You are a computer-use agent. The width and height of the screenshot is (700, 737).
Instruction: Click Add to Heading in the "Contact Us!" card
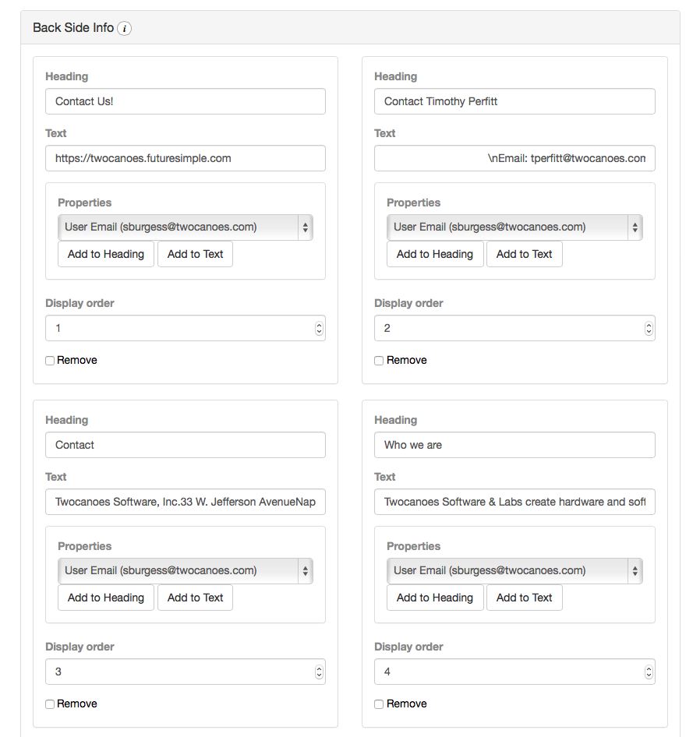(106, 254)
